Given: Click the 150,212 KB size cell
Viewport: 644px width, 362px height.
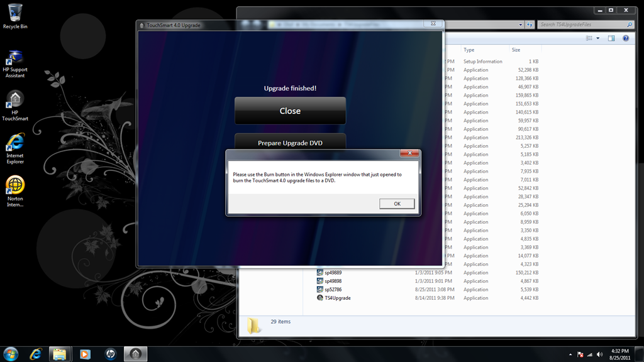Looking at the screenshot, I should click(527, 273).
